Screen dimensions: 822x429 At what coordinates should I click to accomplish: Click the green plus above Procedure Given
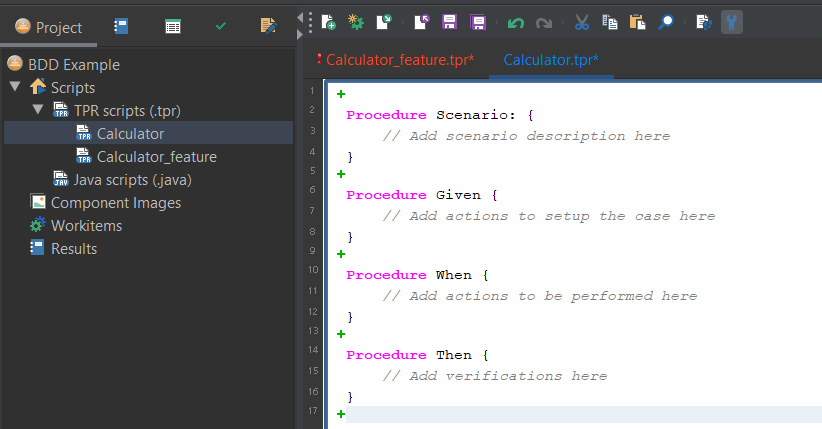tap(341, 174)
